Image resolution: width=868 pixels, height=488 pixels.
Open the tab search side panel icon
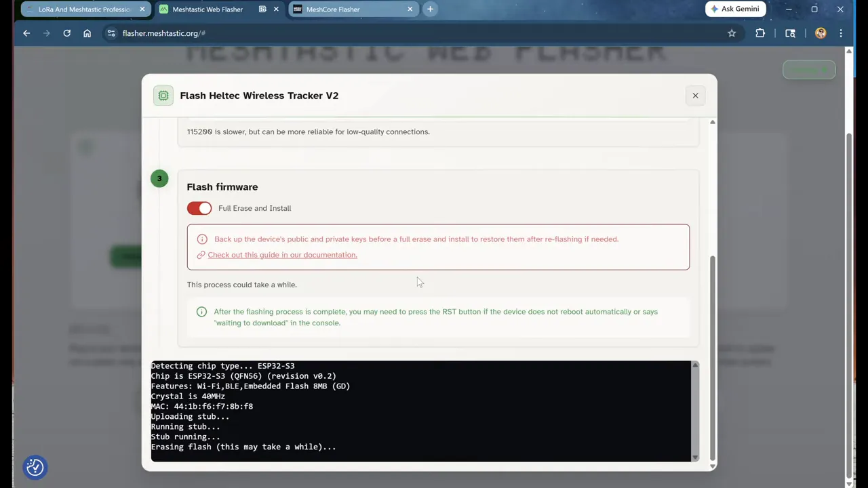(x=790, y=33)
